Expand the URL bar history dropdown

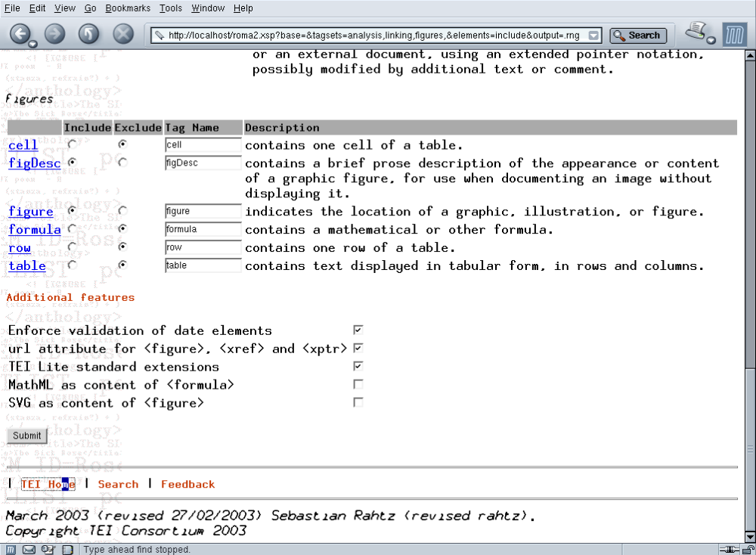tap(594, 35)
